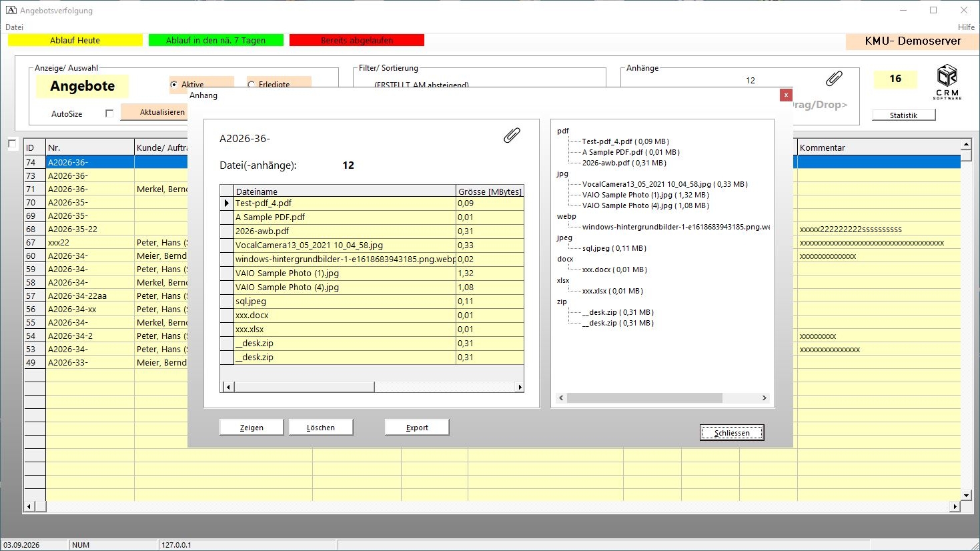Click the tree panel right scroll arrow

tap(764, 398)
